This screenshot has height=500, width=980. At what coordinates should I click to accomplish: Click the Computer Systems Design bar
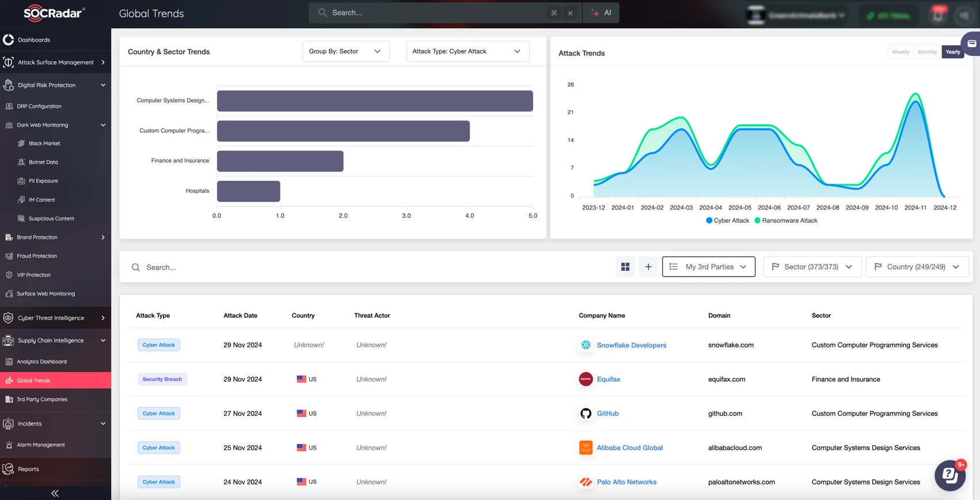(x=375, y=101)
